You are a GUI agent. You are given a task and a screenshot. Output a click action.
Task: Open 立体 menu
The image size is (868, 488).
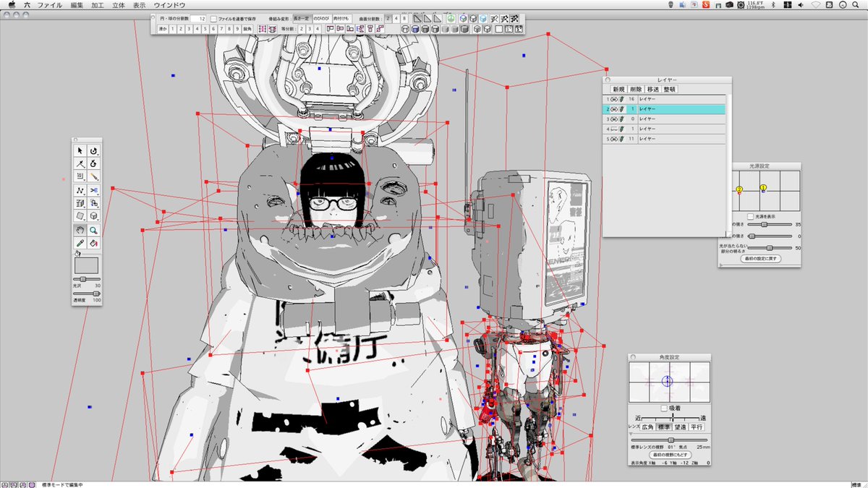[119, 4]
